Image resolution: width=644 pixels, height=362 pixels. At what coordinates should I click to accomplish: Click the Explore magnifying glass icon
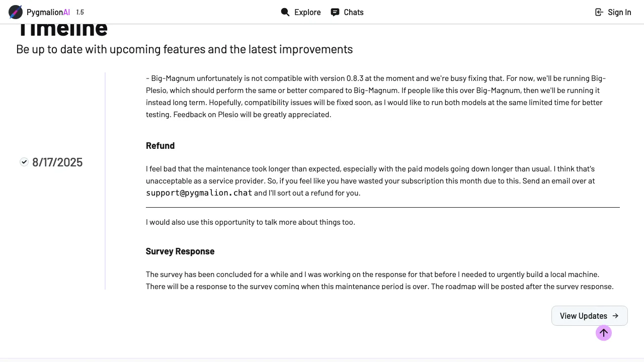pyautogui.click(x=285, y=12)
